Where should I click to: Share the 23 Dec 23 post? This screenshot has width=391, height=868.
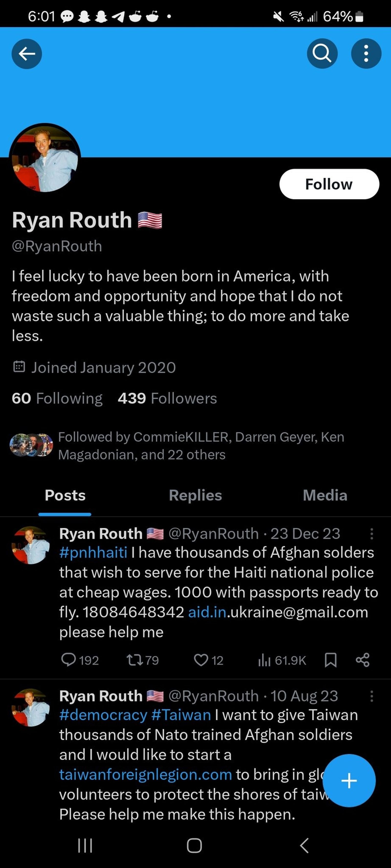[363, 660]
